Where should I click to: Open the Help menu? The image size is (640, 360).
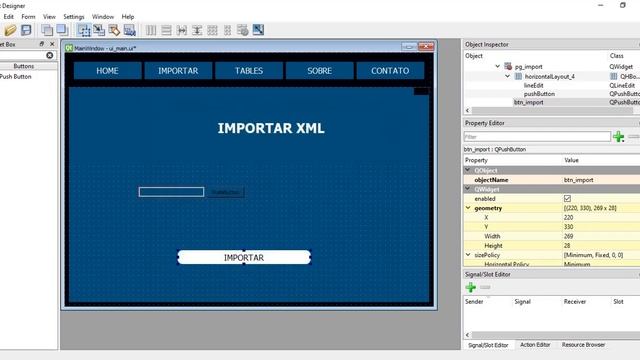[x=128, y=17]
